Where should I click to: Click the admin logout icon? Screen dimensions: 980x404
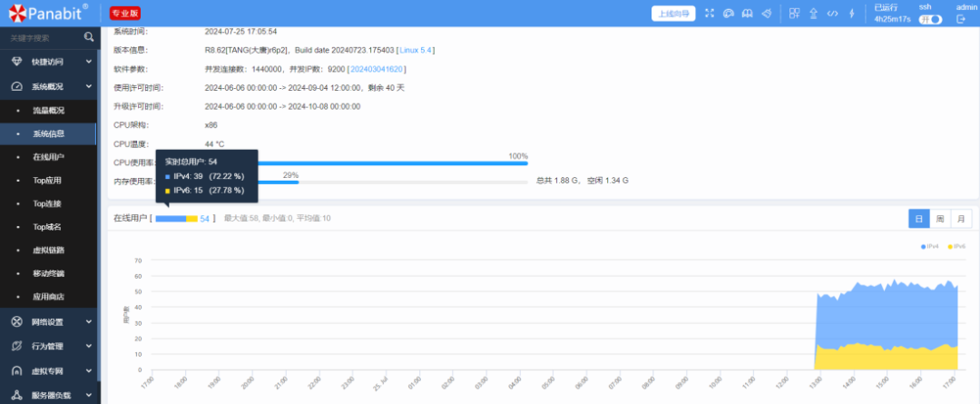[961, 19]
